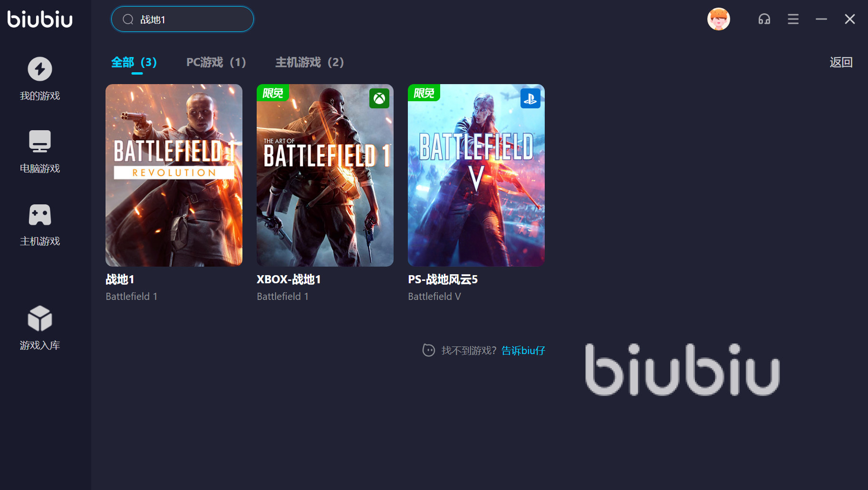Switch to the 全部 (3) tab
The height and width of the screenshot is (490, 868).
134,62
